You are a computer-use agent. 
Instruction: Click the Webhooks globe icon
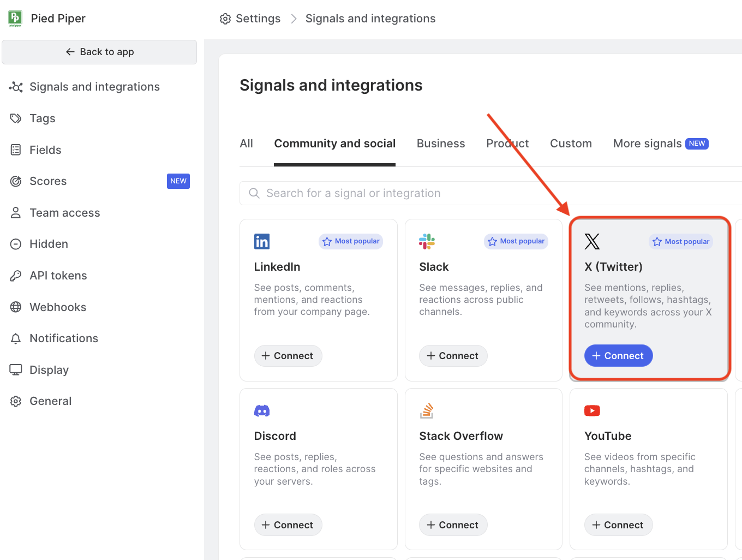pyautogui.click(x=16, y=307)
